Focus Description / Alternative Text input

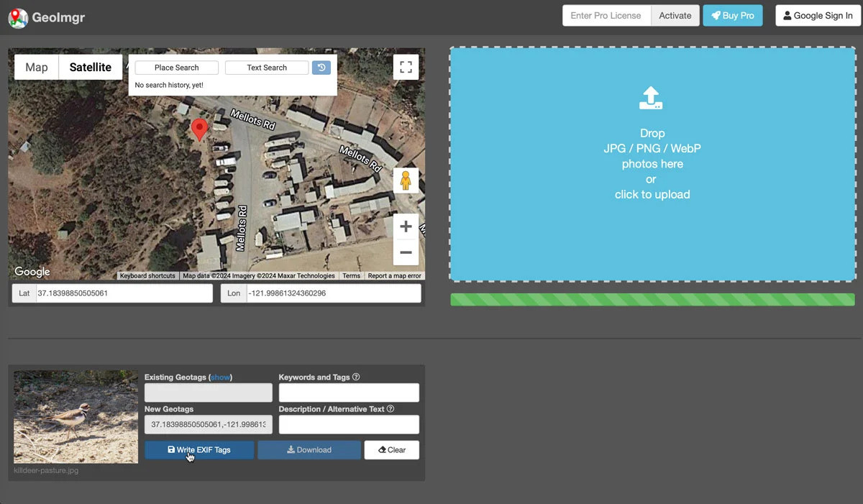coord(349,425)
